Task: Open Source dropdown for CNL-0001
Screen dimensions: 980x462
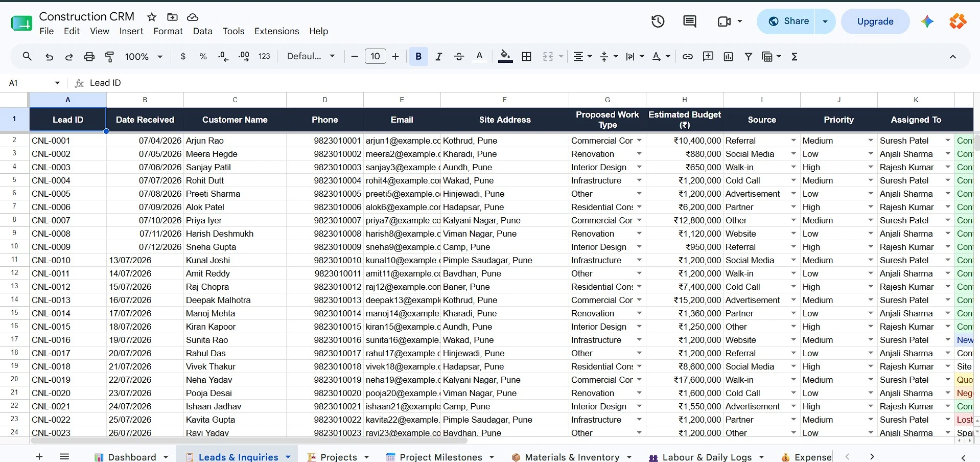Action: [x=793, y=141]
